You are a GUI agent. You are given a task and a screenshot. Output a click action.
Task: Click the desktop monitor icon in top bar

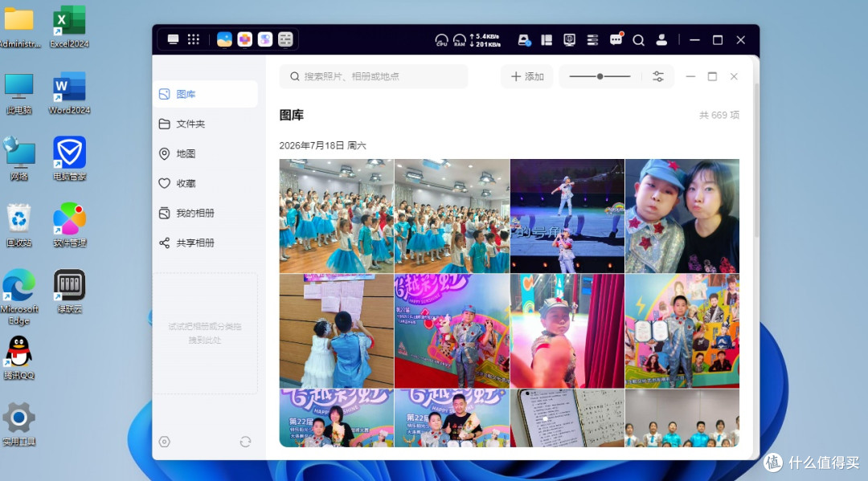pyautogui.click(x=174, y=39)
